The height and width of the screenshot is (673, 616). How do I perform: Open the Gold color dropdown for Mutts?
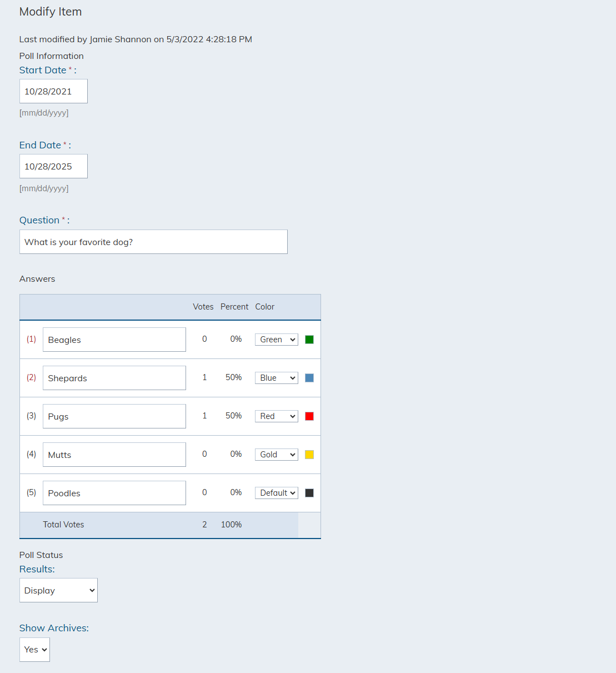(x=277, y=455)
